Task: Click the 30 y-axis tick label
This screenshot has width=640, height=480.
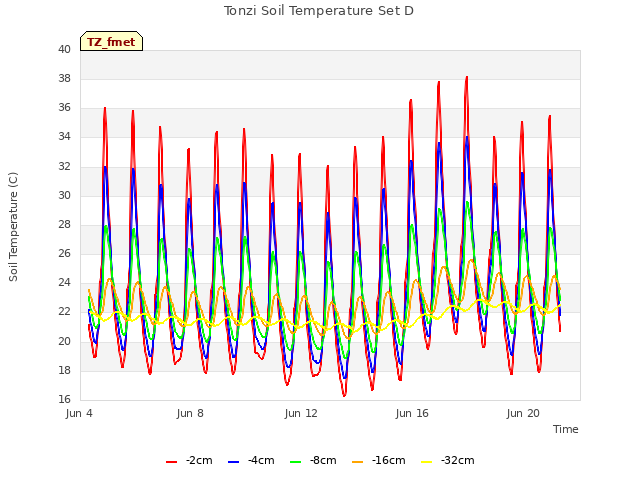Action: point(64,196)
